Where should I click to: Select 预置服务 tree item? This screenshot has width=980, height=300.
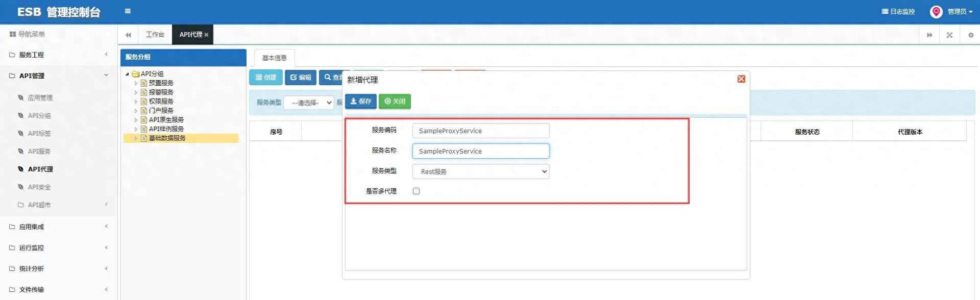pos(161,83)
